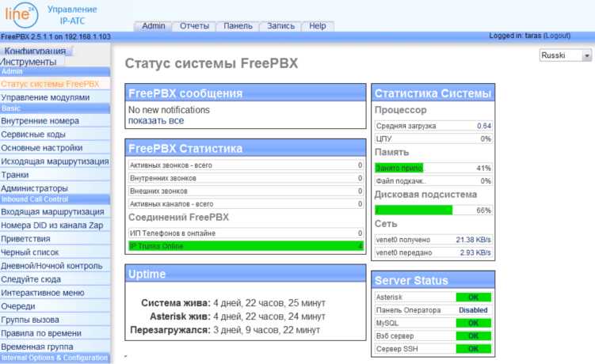Click Активных каналов - всего row
The width and height of the screenshot is (595, 364).
point(246,204)
